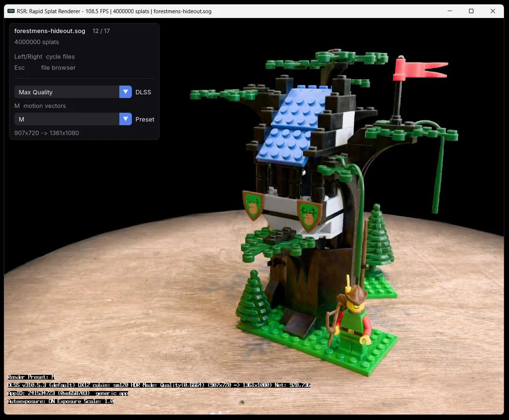Click the 907x720 -> 1361x1080 resolution text

click(x=45, y=132)
